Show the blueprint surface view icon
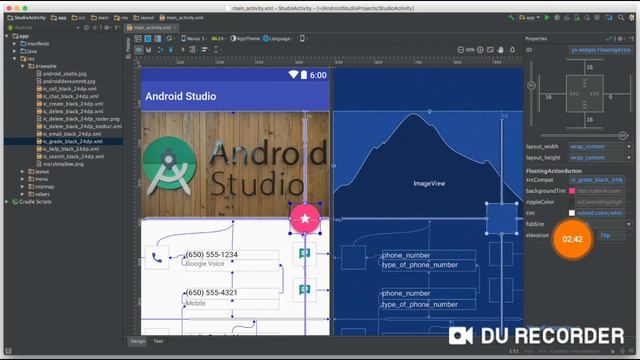Viewport: 640px width, 360px height. (x=148, y=39)
